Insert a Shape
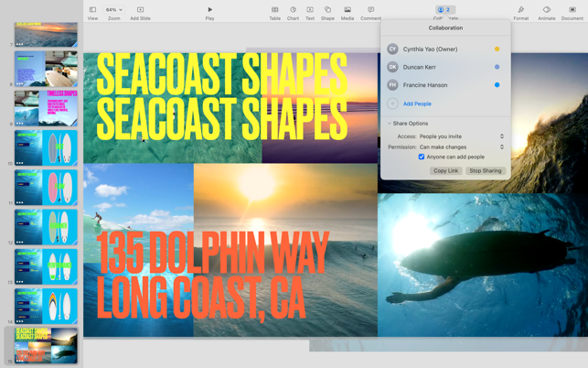This screenshot has width=588, height=368. [x=327, y=9]
